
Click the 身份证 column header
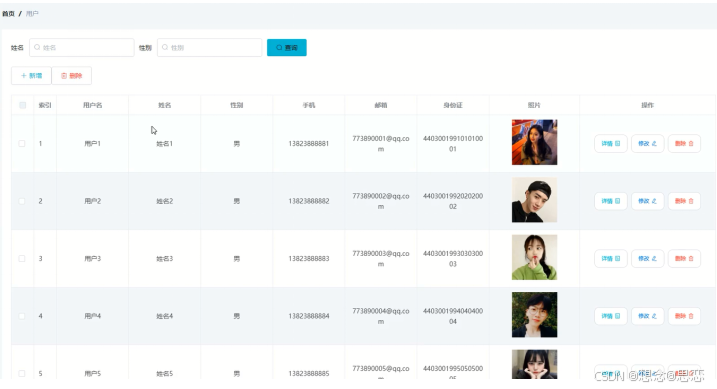point(453,105)
